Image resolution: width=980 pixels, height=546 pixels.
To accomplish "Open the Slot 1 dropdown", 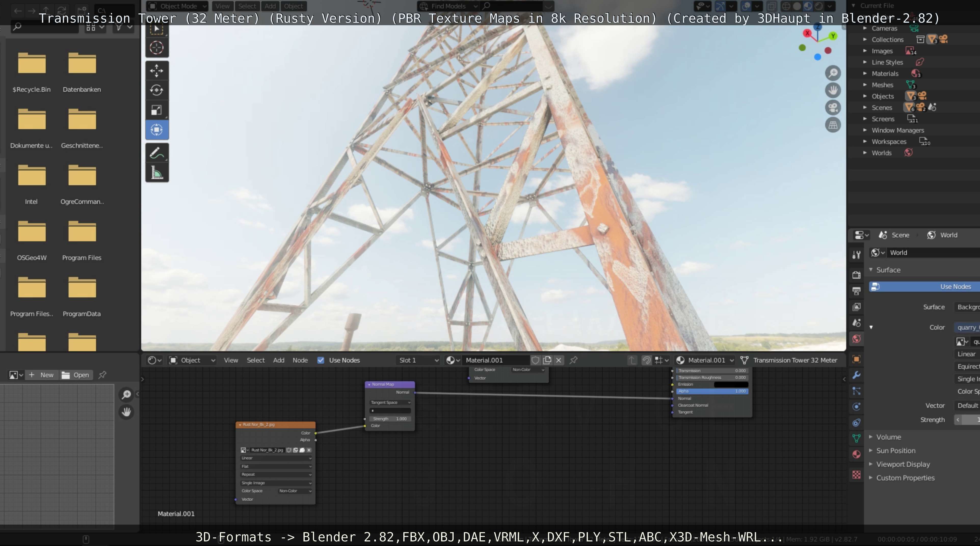I will (x=419, y=360).
